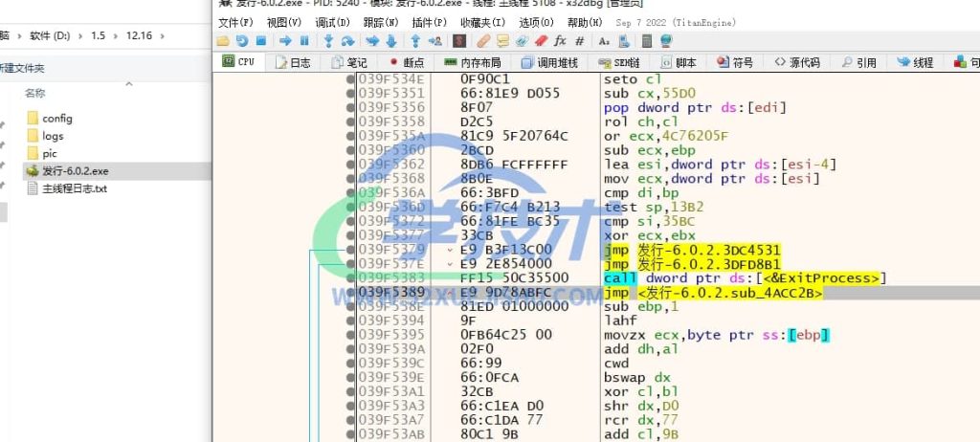980x442 pixels.
Task: Click the Pause execution icon
Action: click(x=304, y=41)
